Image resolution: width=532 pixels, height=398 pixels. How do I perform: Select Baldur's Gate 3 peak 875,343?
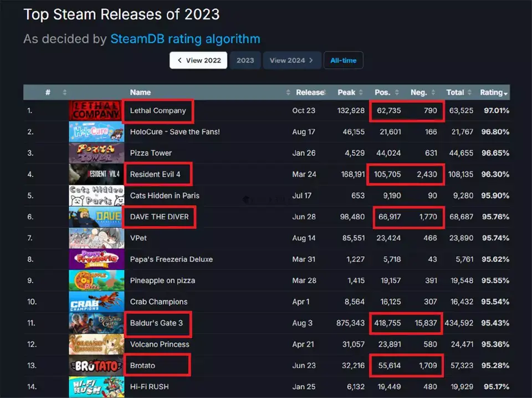pos(350,323)
